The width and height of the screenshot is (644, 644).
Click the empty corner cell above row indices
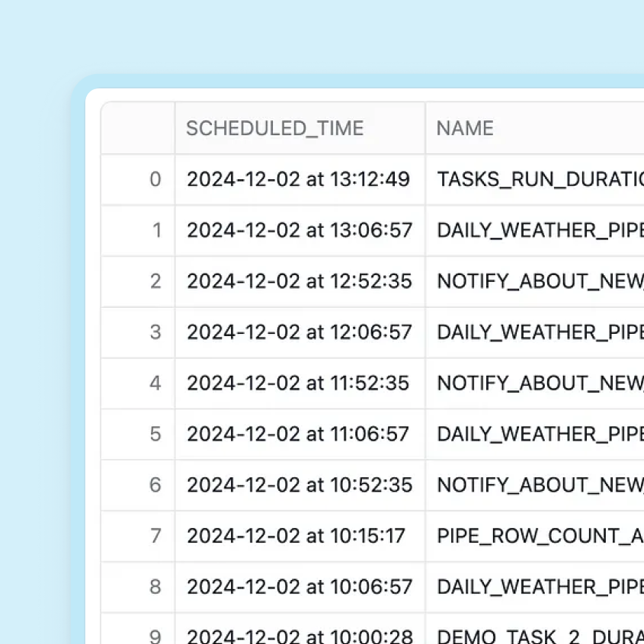[x=137, y=128]
